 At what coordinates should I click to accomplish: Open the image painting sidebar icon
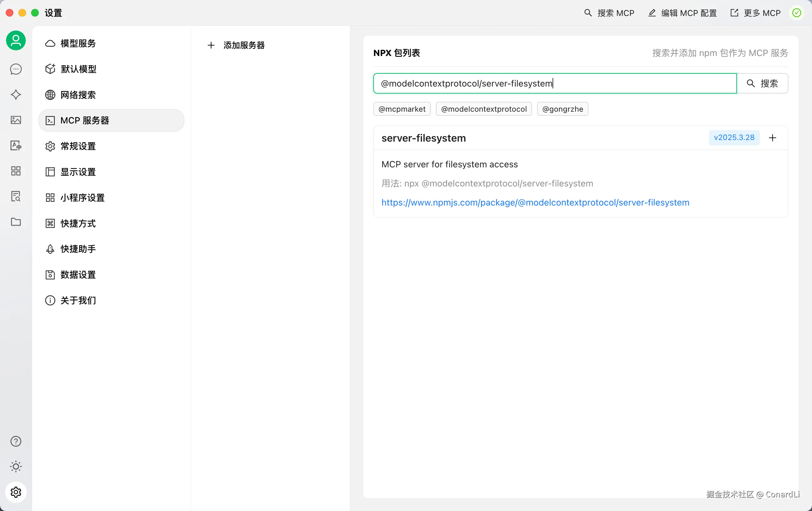click(x=16, y=120)
